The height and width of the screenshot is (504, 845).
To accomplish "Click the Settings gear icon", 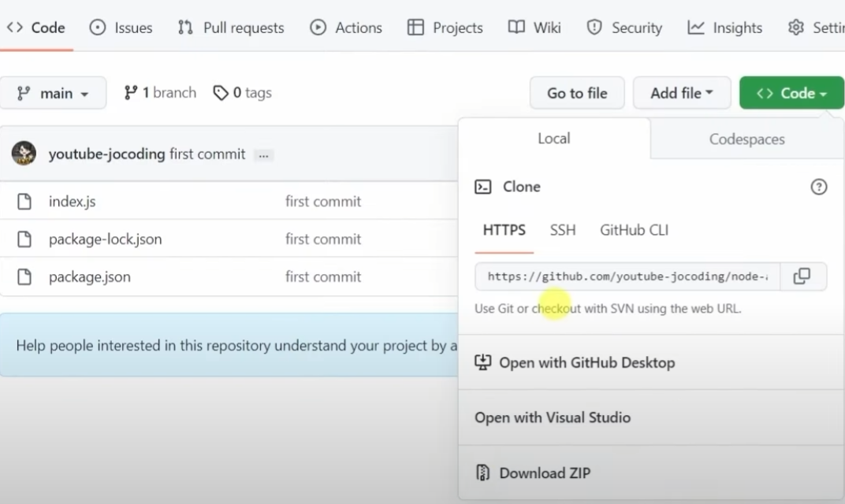I will point(796,28).
